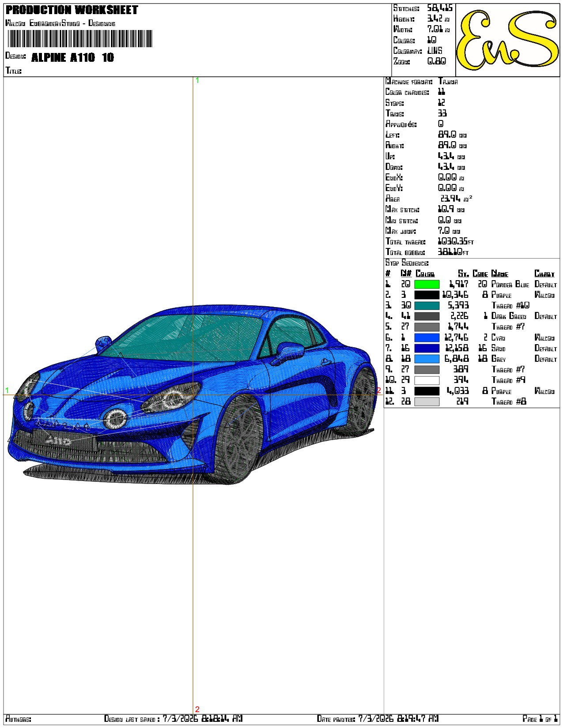Pick the white swatch for Thread #9

point(427,380)
